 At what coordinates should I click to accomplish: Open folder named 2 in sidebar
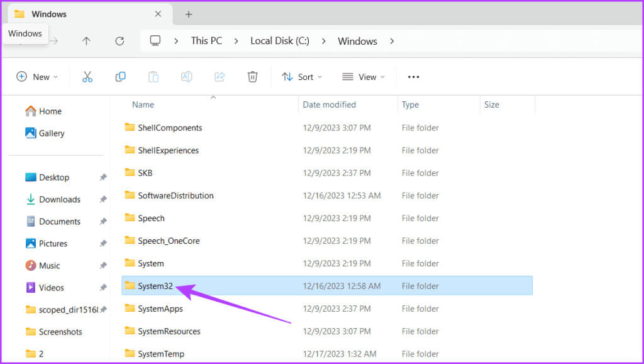(34, 354)
